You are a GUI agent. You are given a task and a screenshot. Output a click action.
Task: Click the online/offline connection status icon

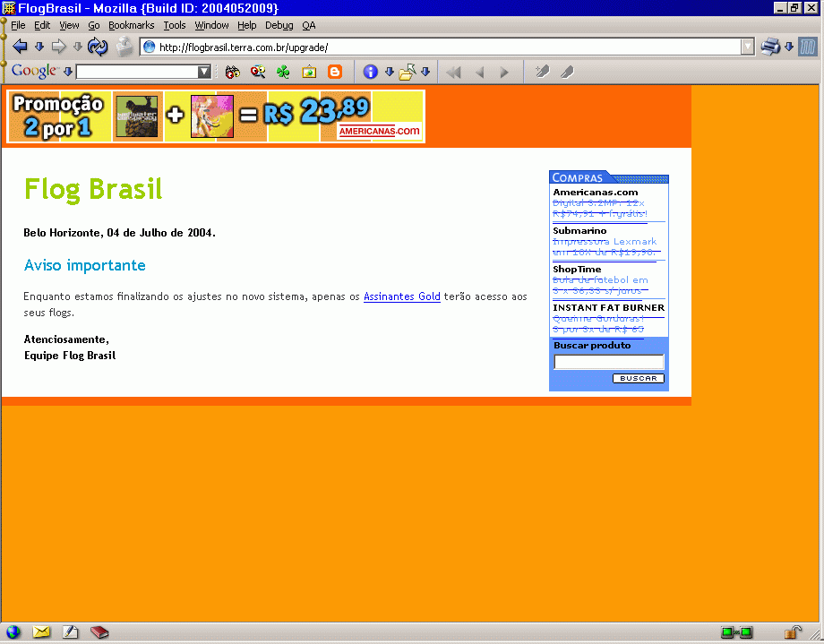pos(736,632)
